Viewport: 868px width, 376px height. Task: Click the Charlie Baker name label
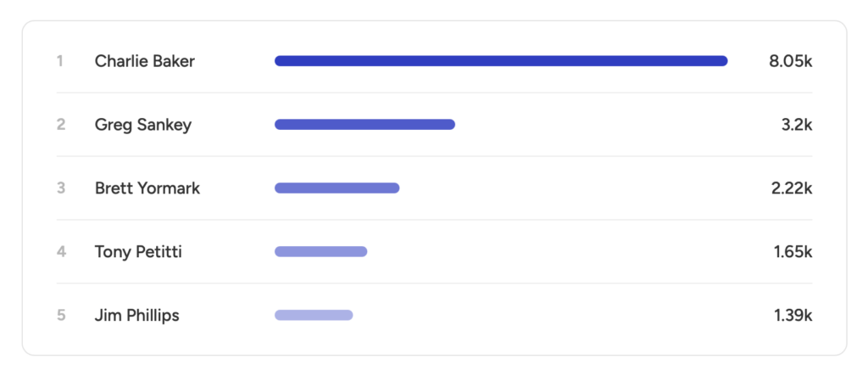coord(144,61)
